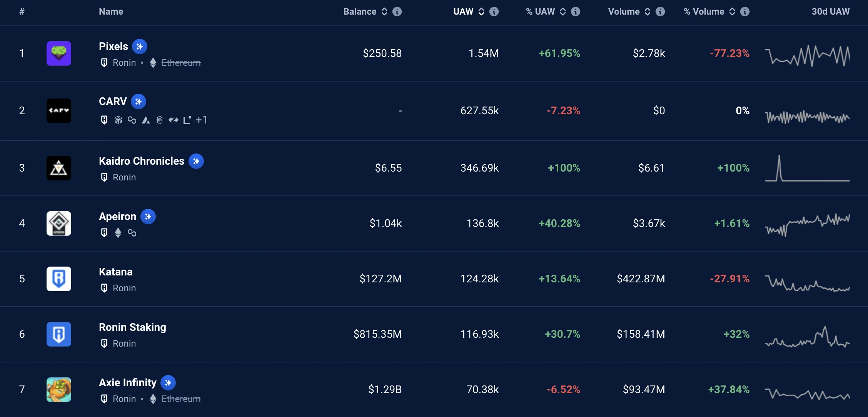Click the info icon beside % Volume
Screen dimensions: 868x417
coord(745,12)
